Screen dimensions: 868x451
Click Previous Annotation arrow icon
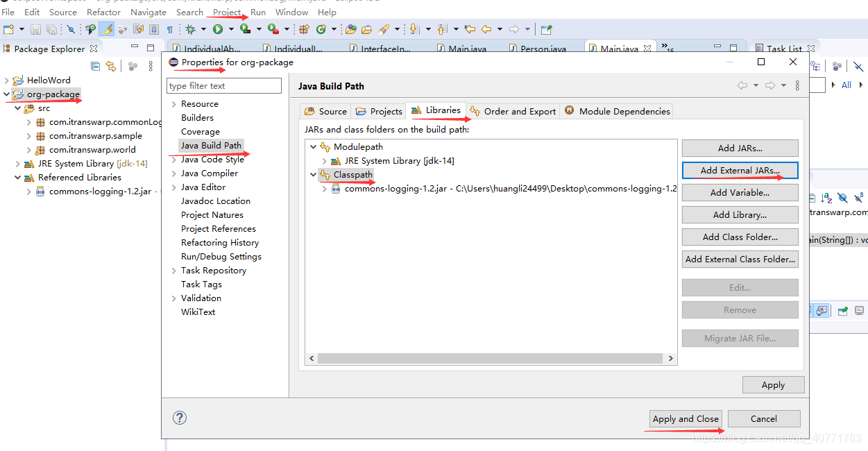[441, 29]
